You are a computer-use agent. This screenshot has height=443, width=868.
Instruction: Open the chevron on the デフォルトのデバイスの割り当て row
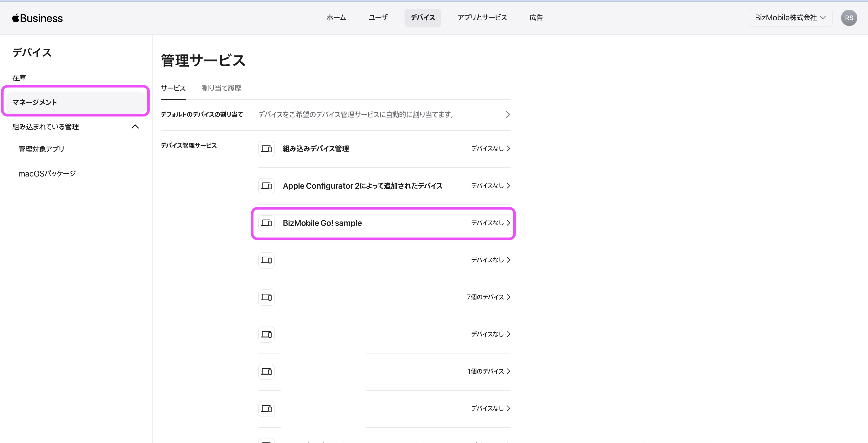pos(507,115)
